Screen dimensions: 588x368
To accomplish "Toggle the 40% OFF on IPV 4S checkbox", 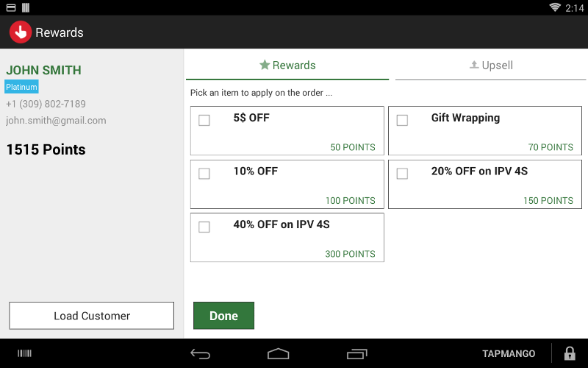I will (204, 227).
